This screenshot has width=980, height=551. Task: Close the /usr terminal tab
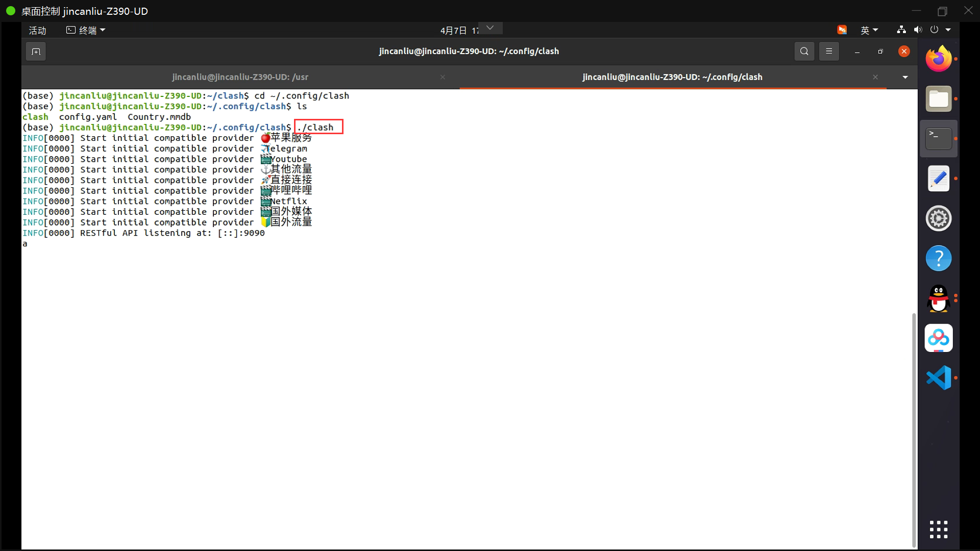(x=443, y=77)
